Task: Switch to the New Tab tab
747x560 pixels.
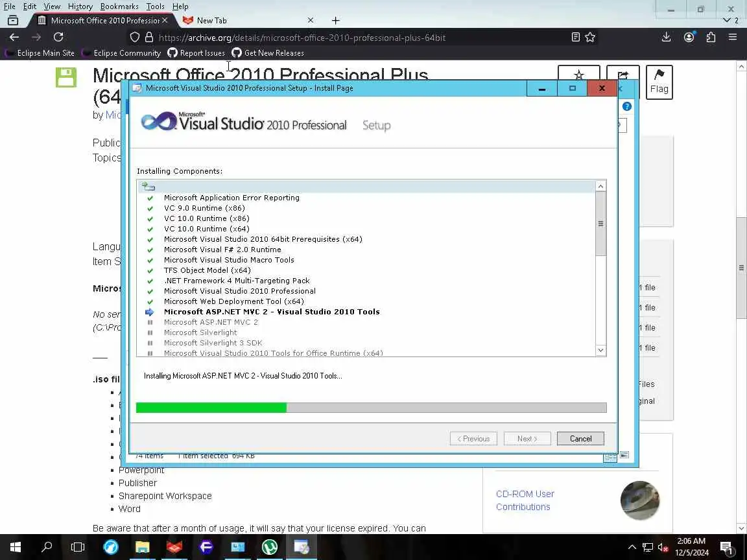Action: point(248,21)
